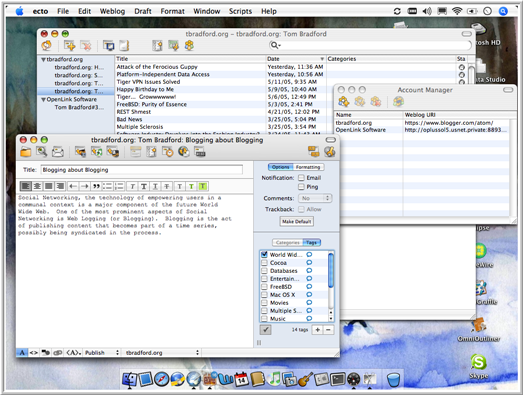Click the blockquote quotation marks icon
The height and width of the screenshot is (395, 523).
tap(96, 186)
